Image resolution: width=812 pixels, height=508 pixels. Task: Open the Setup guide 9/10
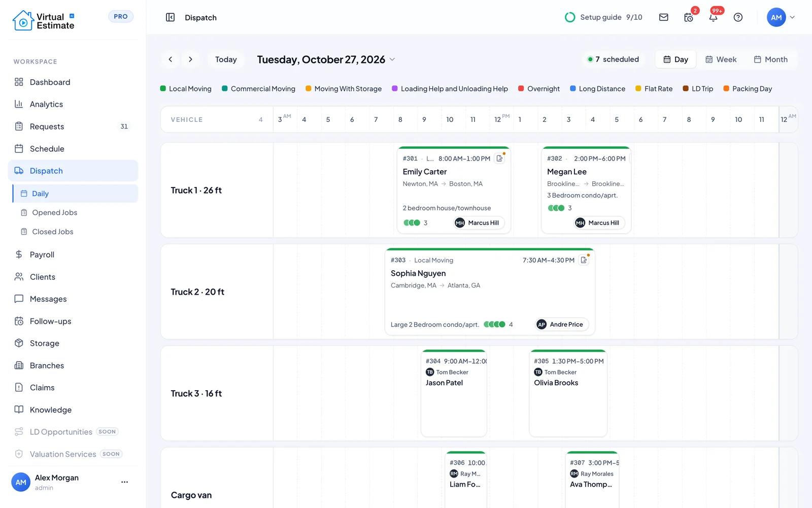pos(603,17)
